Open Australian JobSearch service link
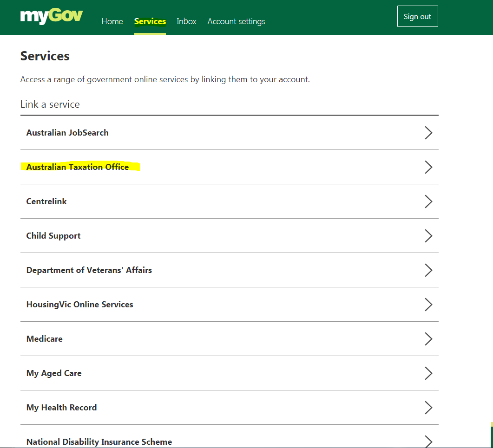 230,133
